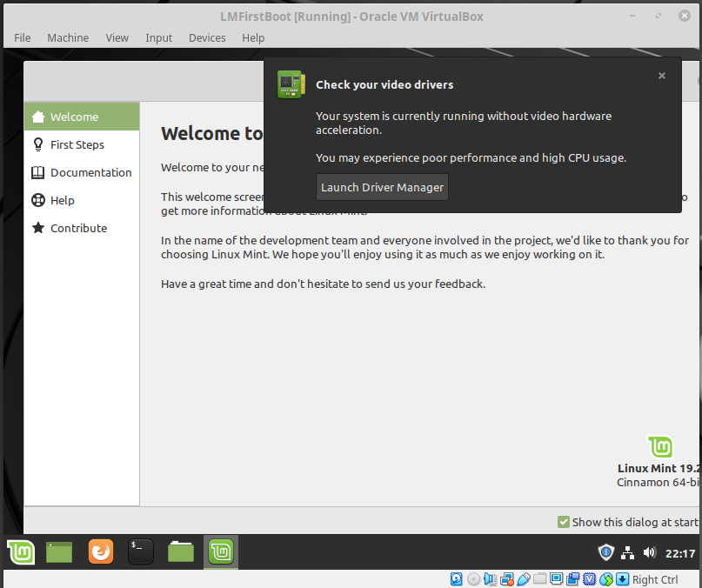
Task: Open the File menu
Action: (23, 38)
